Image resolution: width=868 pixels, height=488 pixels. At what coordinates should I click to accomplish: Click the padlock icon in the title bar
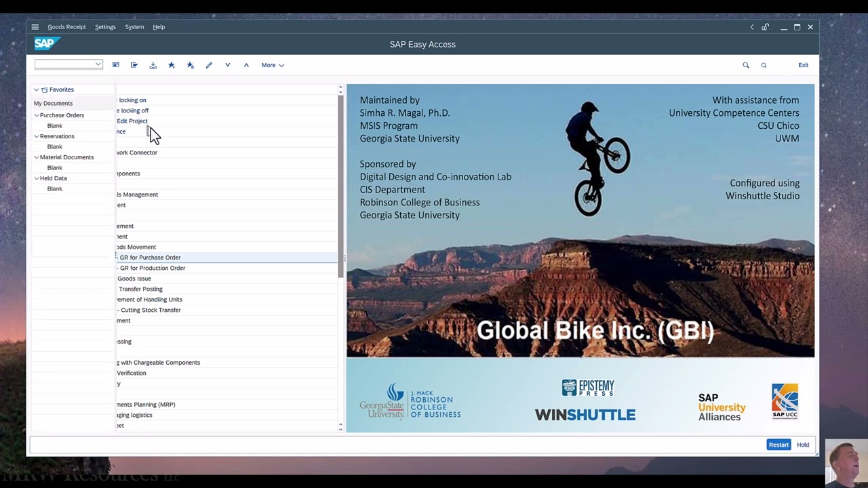pyautogui.click(x=766, y=27)
